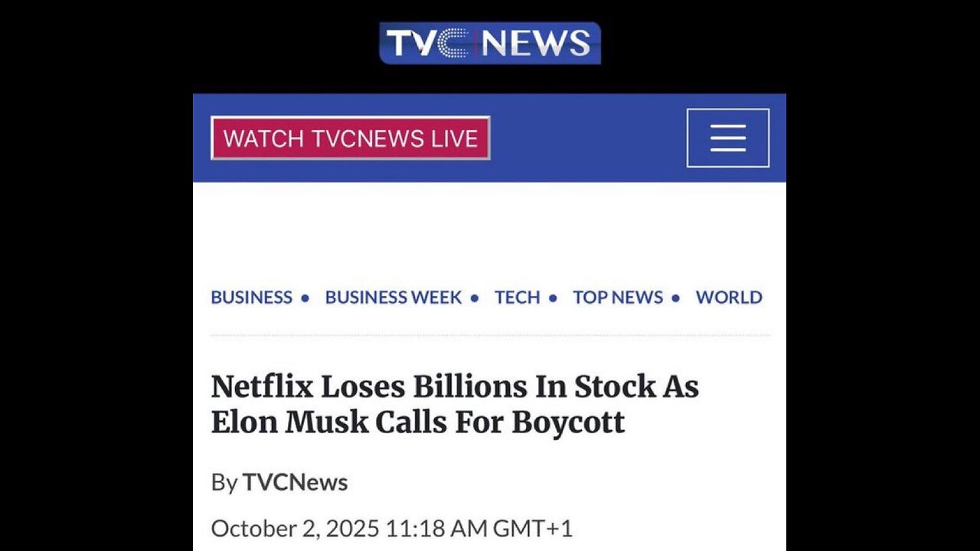Viewport: 980px width, 551px height.
Task: Click the bullet dot after TECH
Action: point(552,298)
